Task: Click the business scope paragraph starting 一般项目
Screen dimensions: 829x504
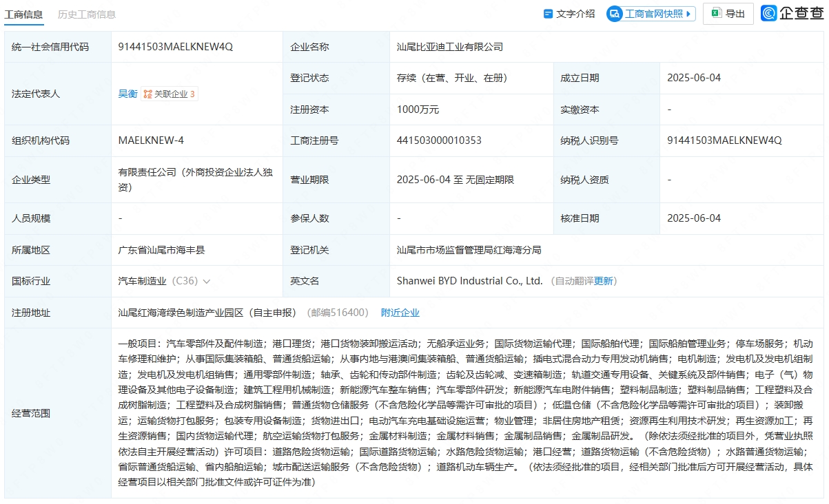Action: pos(467,413)
